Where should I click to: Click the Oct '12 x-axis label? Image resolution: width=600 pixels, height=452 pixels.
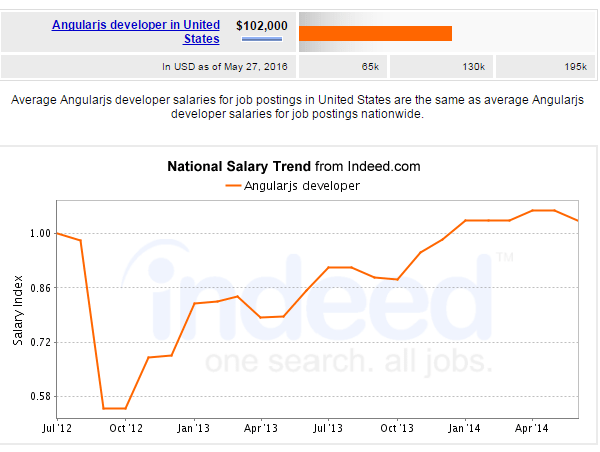tap(126, 428)
